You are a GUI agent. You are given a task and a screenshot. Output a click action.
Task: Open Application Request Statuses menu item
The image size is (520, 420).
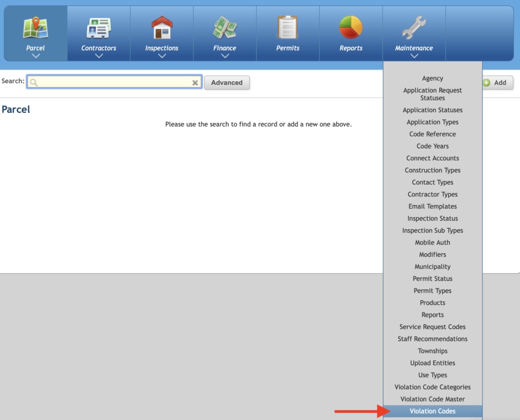pos(433,94)
